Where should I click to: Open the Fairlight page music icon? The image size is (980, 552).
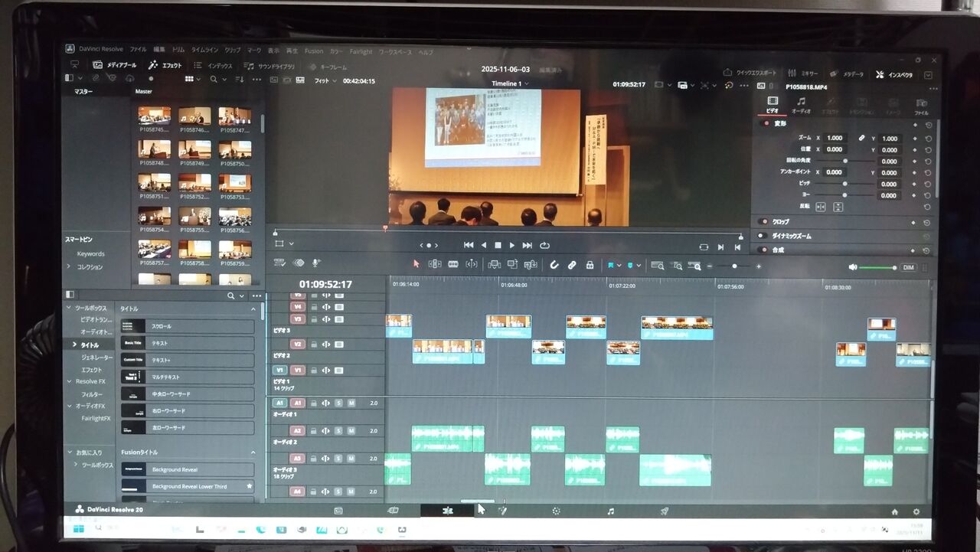(610, 511)
